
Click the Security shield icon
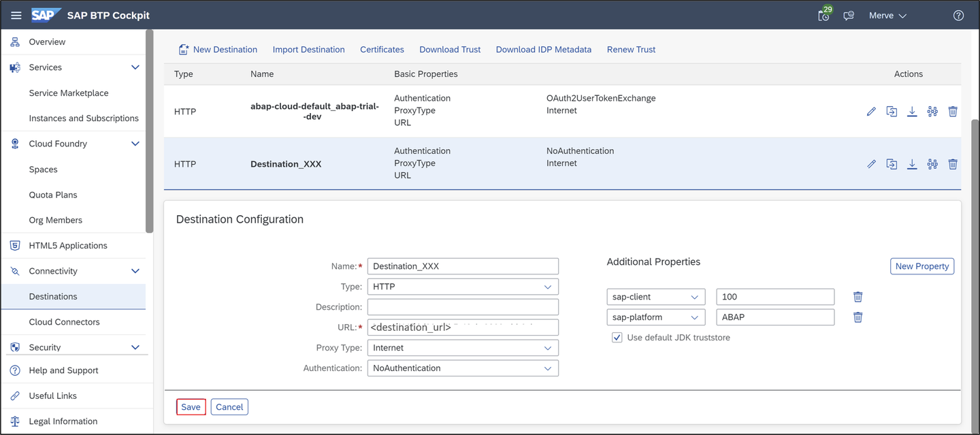tap(15, 347)
